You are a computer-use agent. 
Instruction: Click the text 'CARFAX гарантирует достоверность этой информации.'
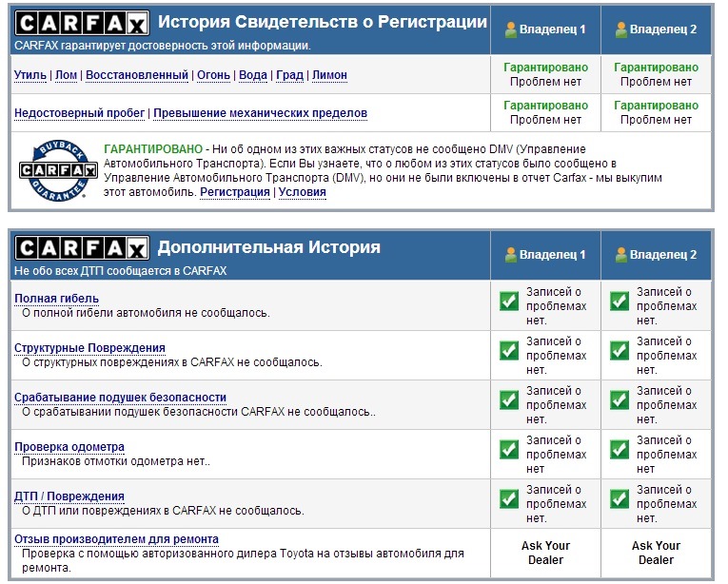[163, 46]
